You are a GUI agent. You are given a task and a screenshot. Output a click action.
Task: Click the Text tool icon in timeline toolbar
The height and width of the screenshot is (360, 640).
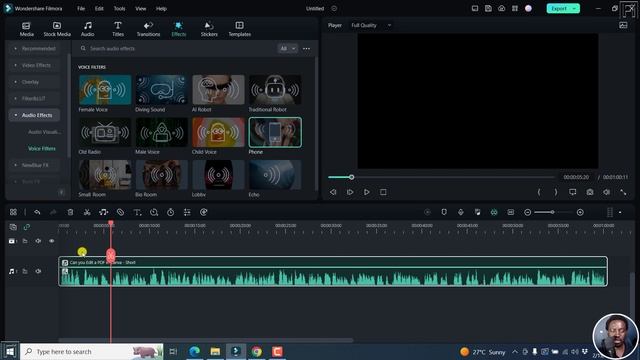click(138, 212)
